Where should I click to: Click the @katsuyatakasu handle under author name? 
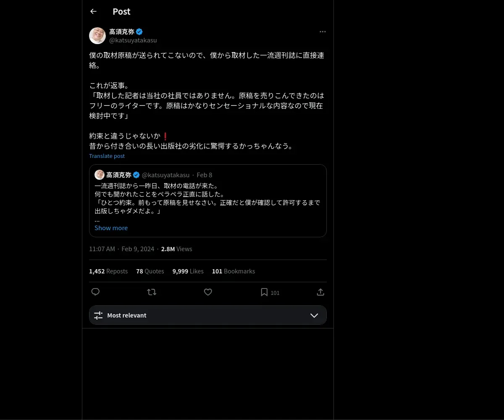click(133, 40)
